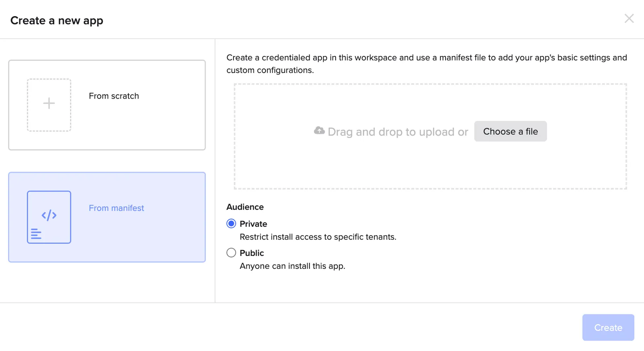The image size is (644, 351).
Task: Click the Create a new app title
Action: coord(57,21)
